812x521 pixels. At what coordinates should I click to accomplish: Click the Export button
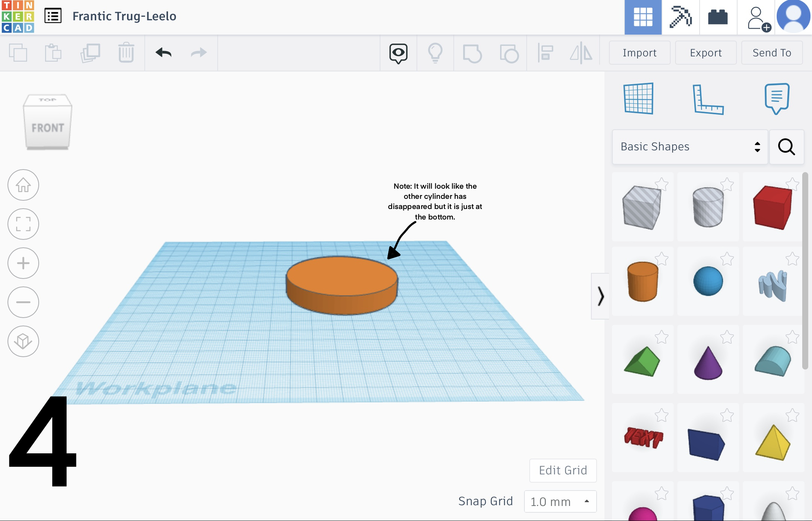(x=706, y=53)
